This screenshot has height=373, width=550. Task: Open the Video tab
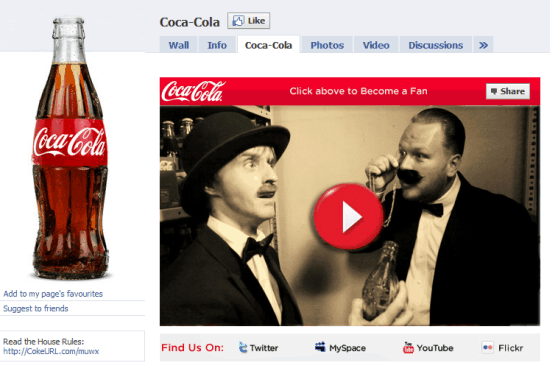pos(376,45)
